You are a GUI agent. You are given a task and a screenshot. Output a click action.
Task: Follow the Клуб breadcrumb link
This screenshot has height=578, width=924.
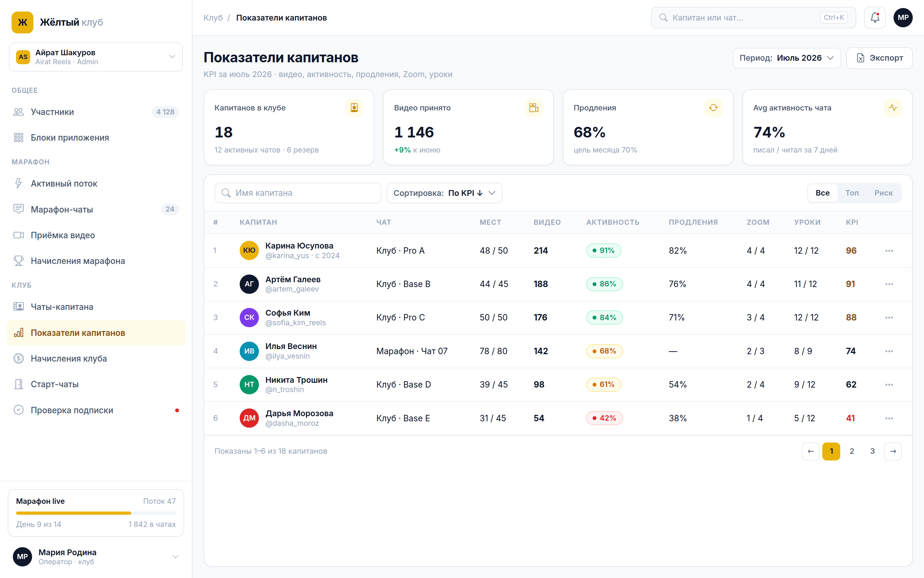(x=213, y=18)
